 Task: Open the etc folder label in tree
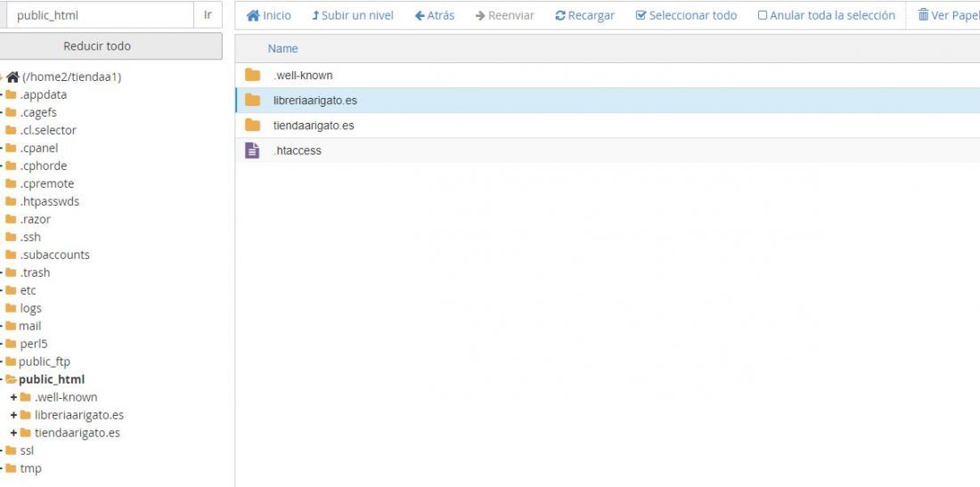click(x=29, y=290)
